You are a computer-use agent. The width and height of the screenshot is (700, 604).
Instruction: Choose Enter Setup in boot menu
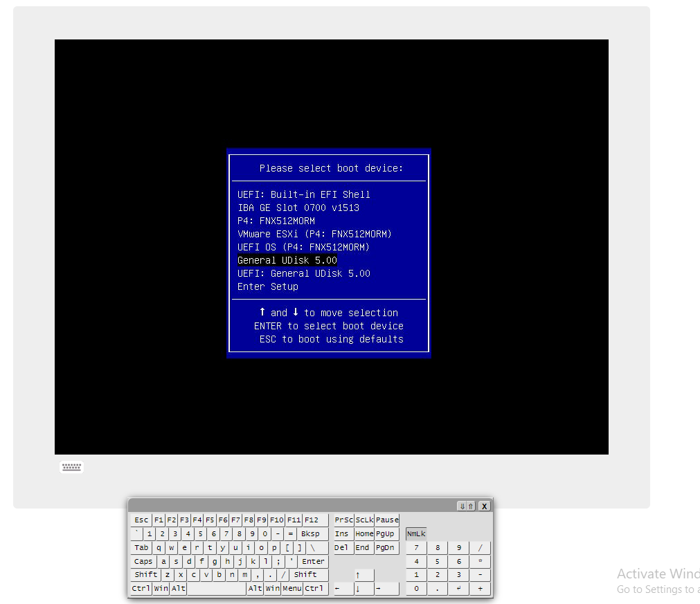point(267,286)
